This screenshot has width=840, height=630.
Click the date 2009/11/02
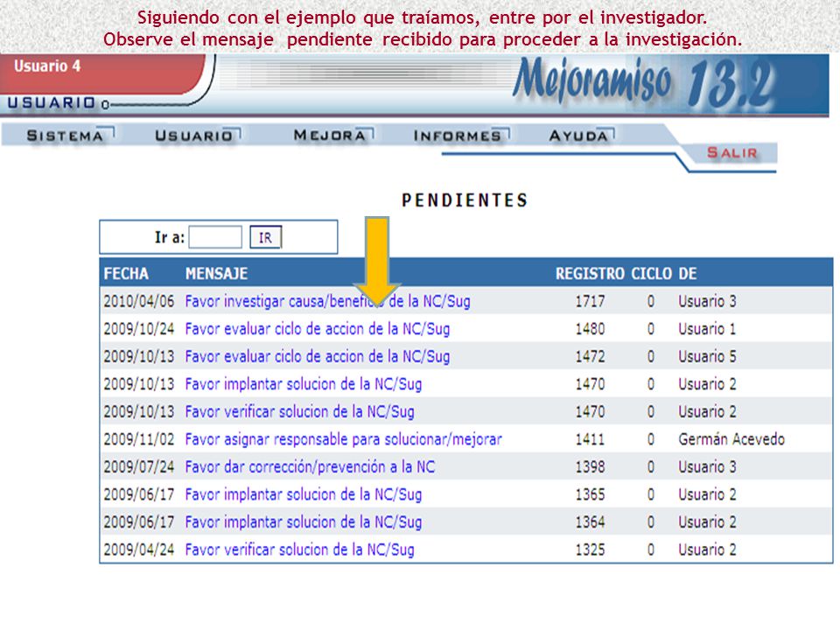pyautogui.click(x=139, y=439)
